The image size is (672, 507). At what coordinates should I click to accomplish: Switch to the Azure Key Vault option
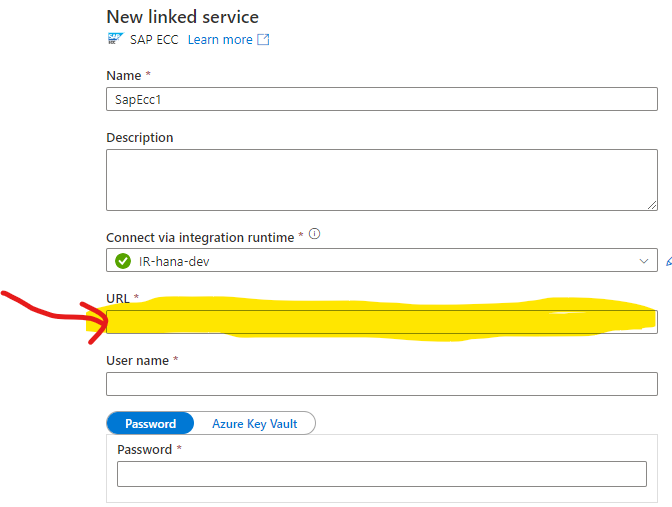pyautogui.click(x=254, y=423)
